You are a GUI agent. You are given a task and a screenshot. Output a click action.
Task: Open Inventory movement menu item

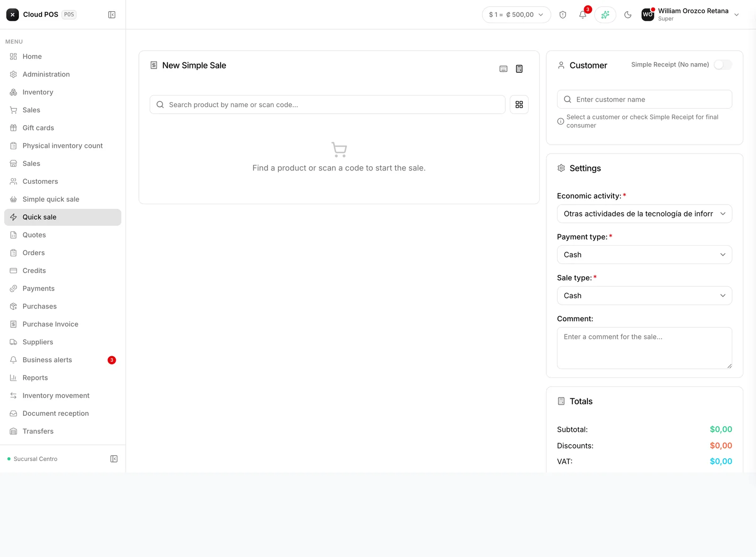[x=63, y=395]
